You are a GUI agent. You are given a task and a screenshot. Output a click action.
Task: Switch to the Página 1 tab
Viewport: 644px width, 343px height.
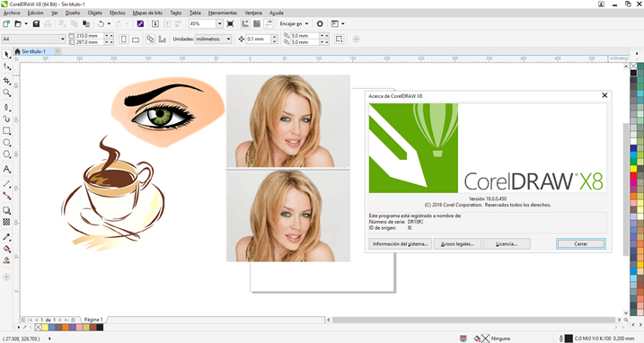(93, 319)
